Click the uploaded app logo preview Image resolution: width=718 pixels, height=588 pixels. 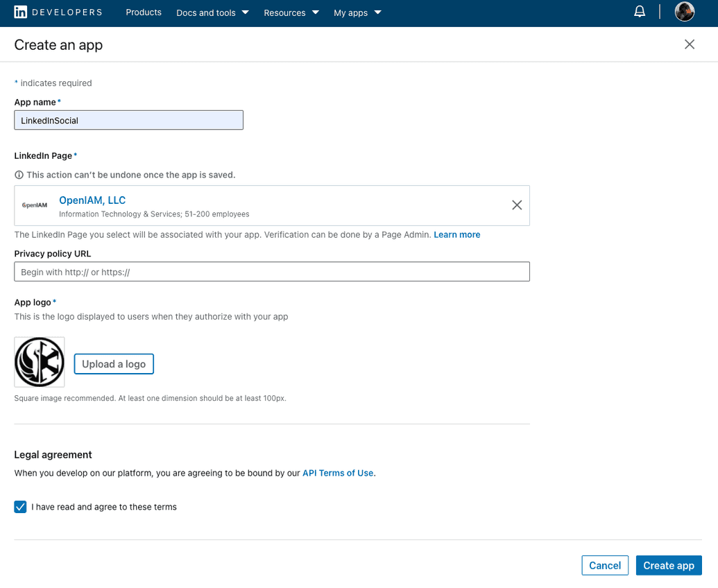point(39,361)
